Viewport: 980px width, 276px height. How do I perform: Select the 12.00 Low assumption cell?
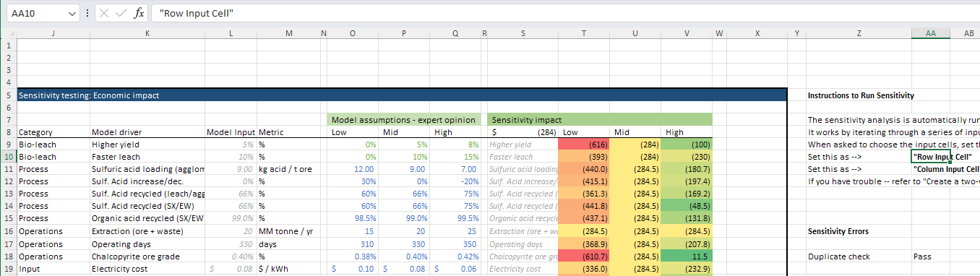click(353, 169)
